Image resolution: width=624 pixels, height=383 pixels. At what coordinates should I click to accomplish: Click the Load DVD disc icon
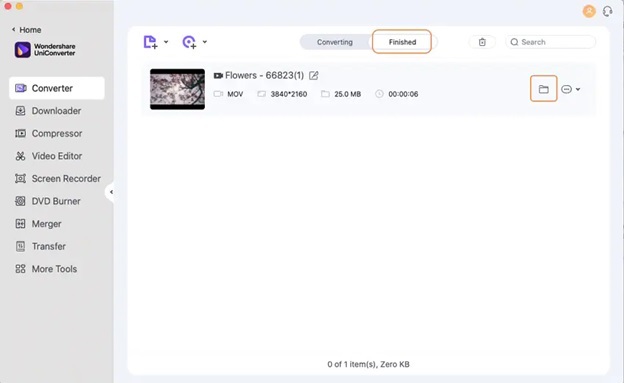[x=189, y=42]
